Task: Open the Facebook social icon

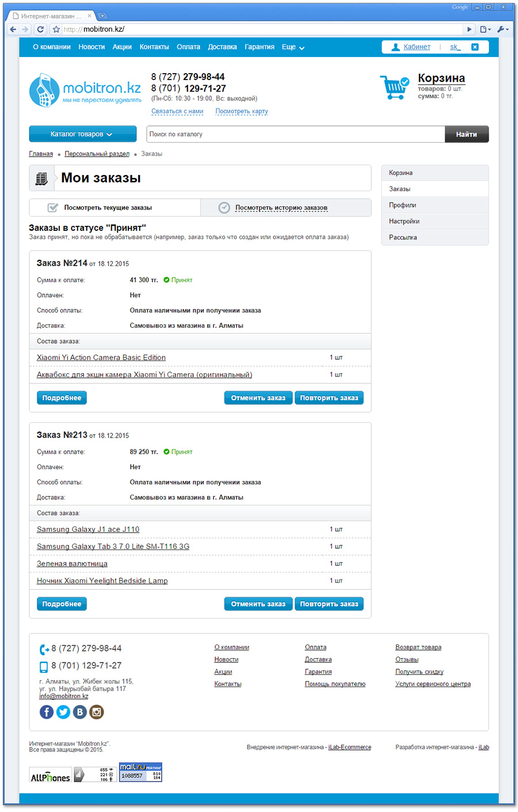Action: pos(47,712)
